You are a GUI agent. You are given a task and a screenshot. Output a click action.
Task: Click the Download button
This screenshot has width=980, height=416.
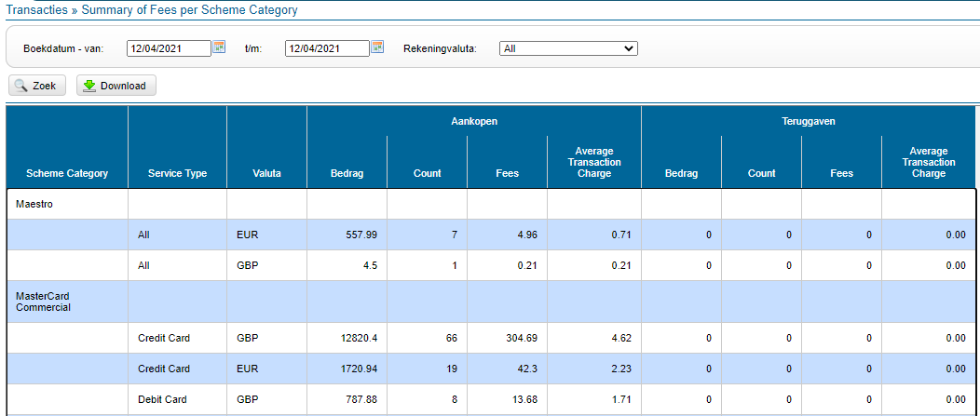116,86
